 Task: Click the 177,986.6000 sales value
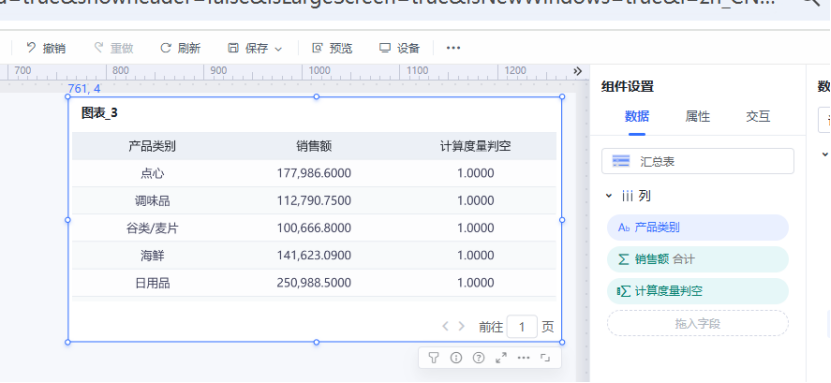tap(314, 173)
